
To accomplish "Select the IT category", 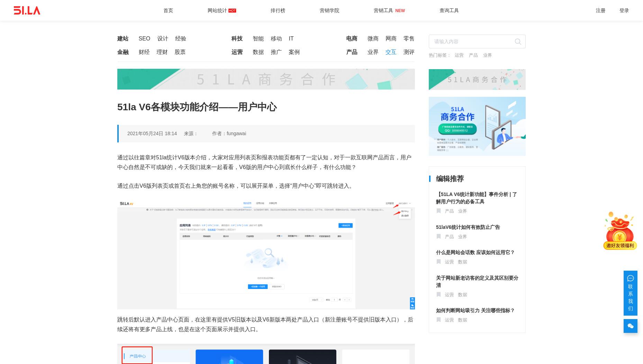I will coord(291,39).
